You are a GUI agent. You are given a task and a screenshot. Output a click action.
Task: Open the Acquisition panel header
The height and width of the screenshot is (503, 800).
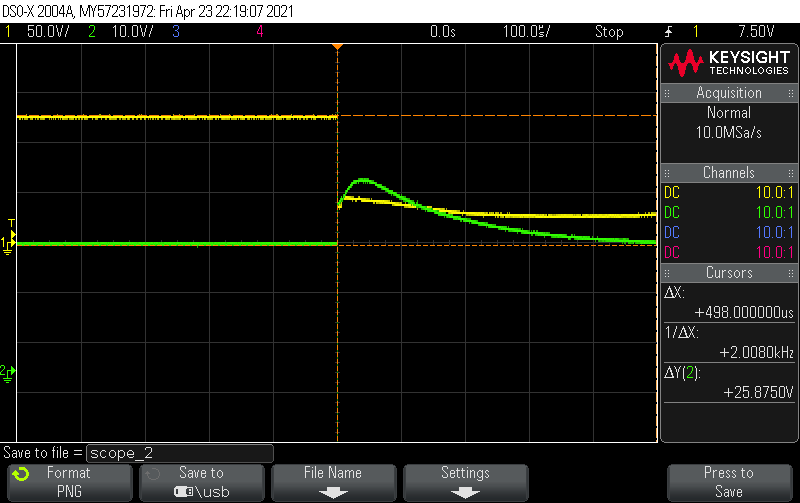tap(729, 93)
